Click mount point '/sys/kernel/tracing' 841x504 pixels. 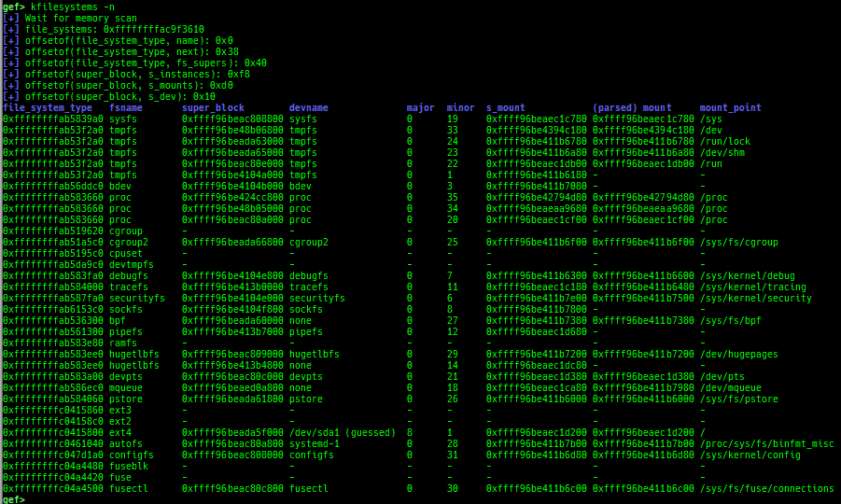point(752,287)
